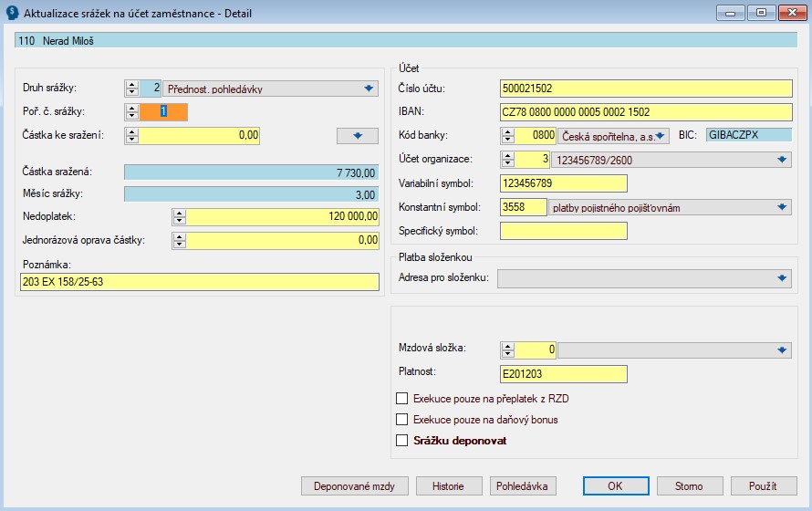Click the Jednorázová oprava částky spinner

click(179, 240)
